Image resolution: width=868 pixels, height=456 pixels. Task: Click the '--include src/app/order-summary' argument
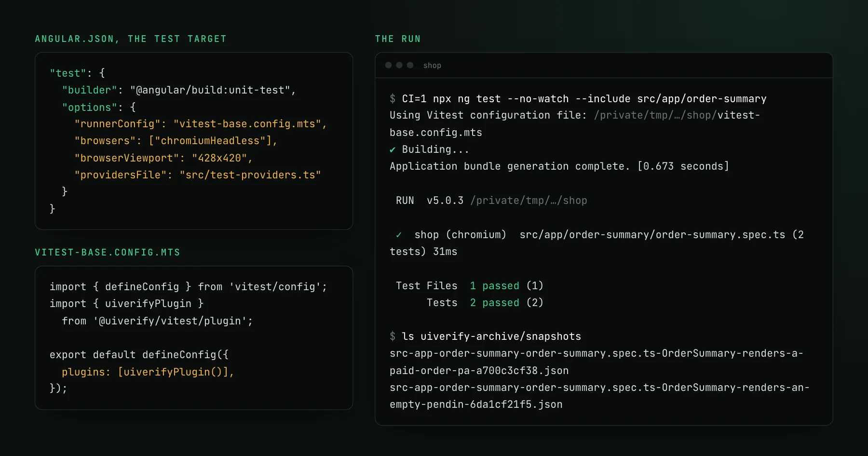(671, 99)
